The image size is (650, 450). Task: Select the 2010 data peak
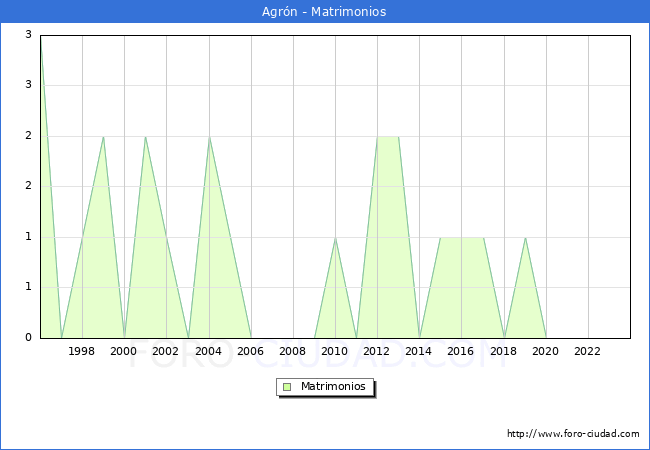click(x=335, y=238)
